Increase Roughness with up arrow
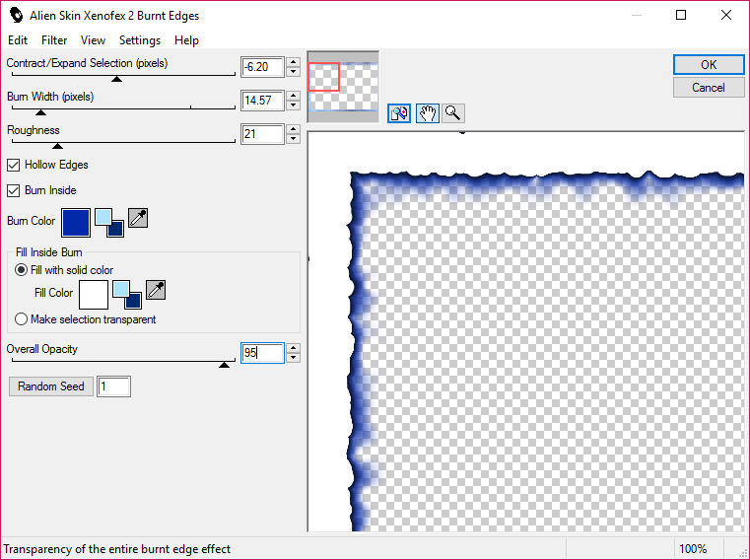The height and width of the screenshot is (560, 750). 294,129
